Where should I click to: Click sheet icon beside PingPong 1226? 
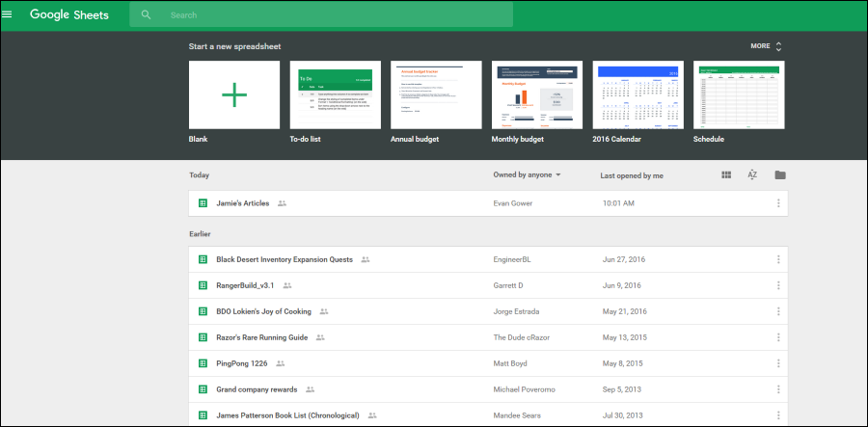click(203, 363)
